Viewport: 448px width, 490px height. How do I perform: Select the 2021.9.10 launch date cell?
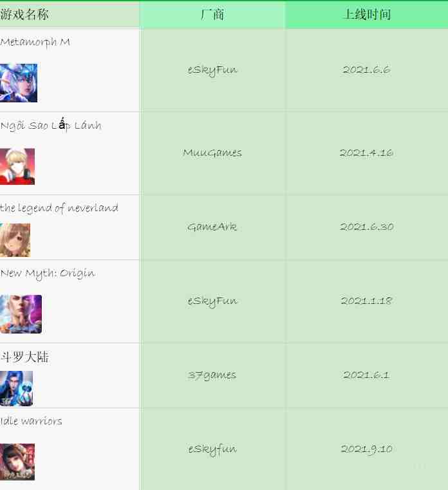click(366, 449)
